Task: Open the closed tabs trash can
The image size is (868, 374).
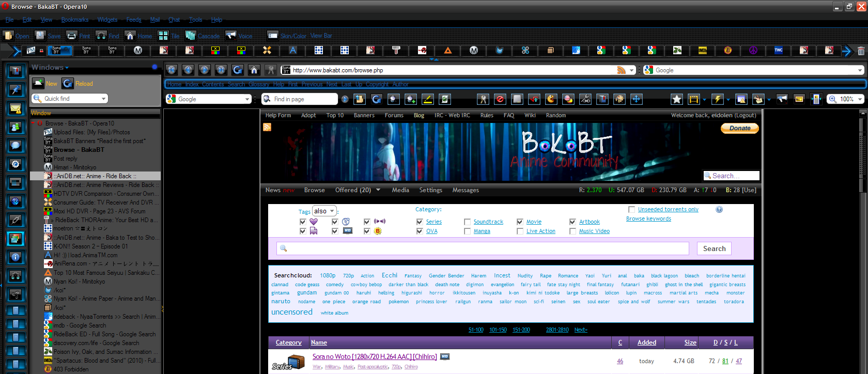Action: [x=861, y=51]
